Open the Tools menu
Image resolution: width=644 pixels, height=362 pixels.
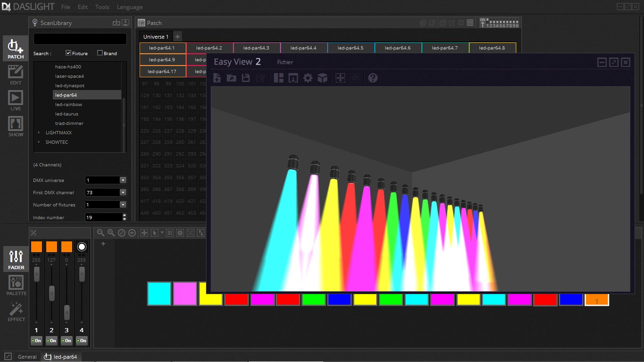pos(102,7)
